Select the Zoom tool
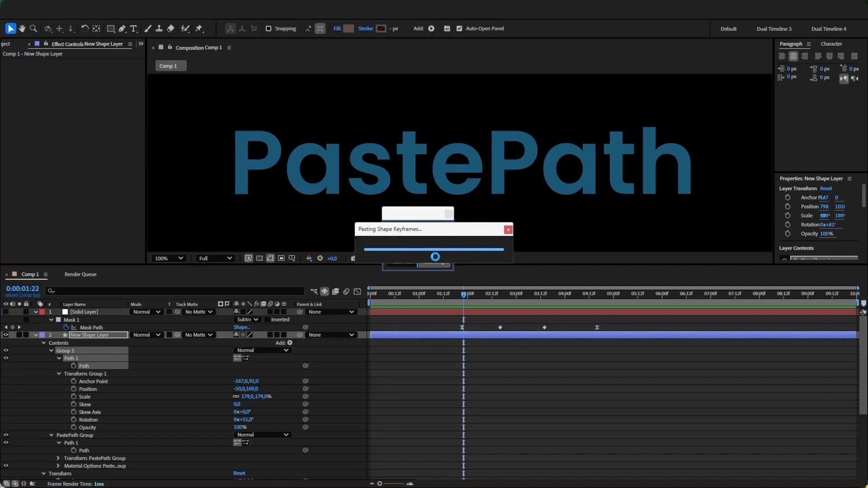Image resolution: width=868 pixels, height=488 pixels. point(33,28)
